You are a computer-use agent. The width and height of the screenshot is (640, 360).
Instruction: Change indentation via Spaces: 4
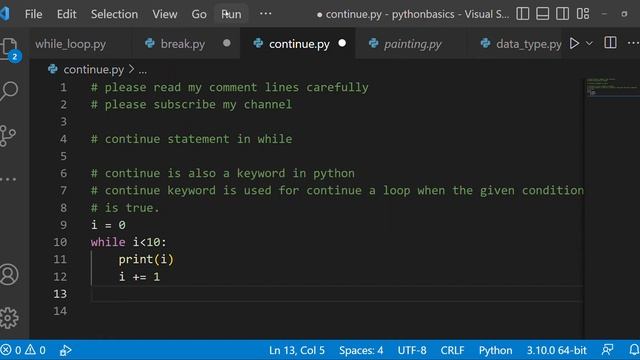(361, 350)
